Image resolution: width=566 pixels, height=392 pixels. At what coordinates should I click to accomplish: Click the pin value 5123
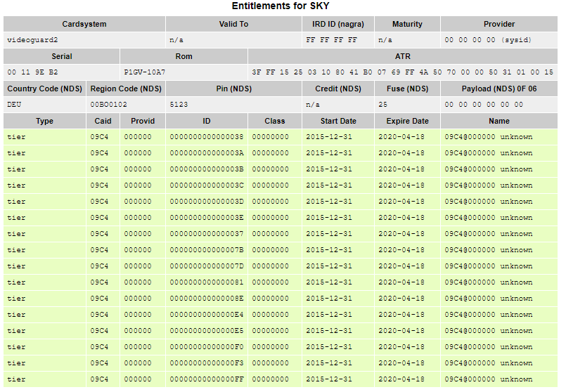[179, 105]
